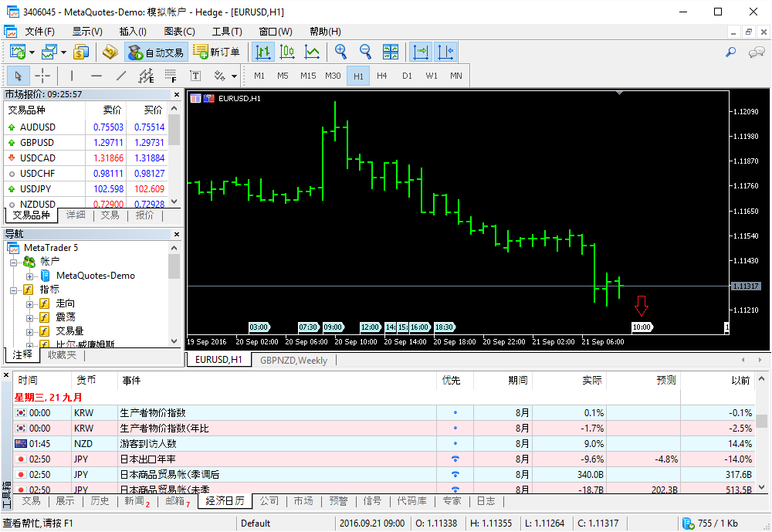This screenshot has width=772, height=532.
Task: Select the trendline tool
Action: pos(121,76)
